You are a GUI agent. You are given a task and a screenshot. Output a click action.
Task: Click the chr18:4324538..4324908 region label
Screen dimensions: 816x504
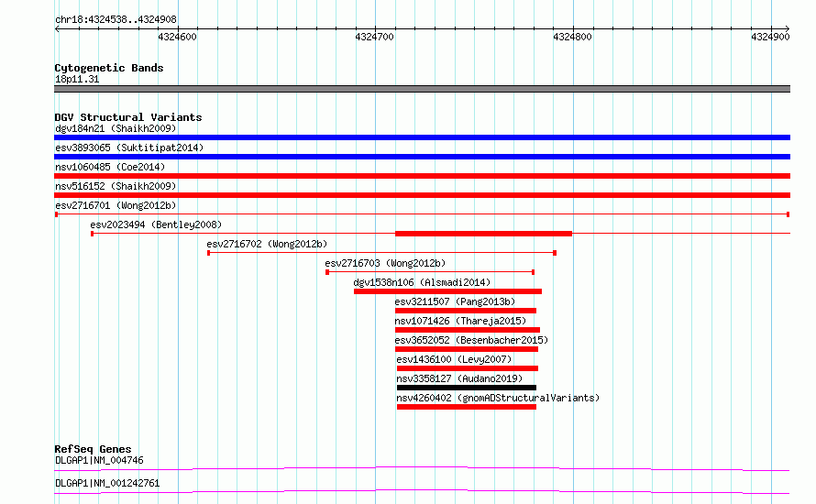116,19
